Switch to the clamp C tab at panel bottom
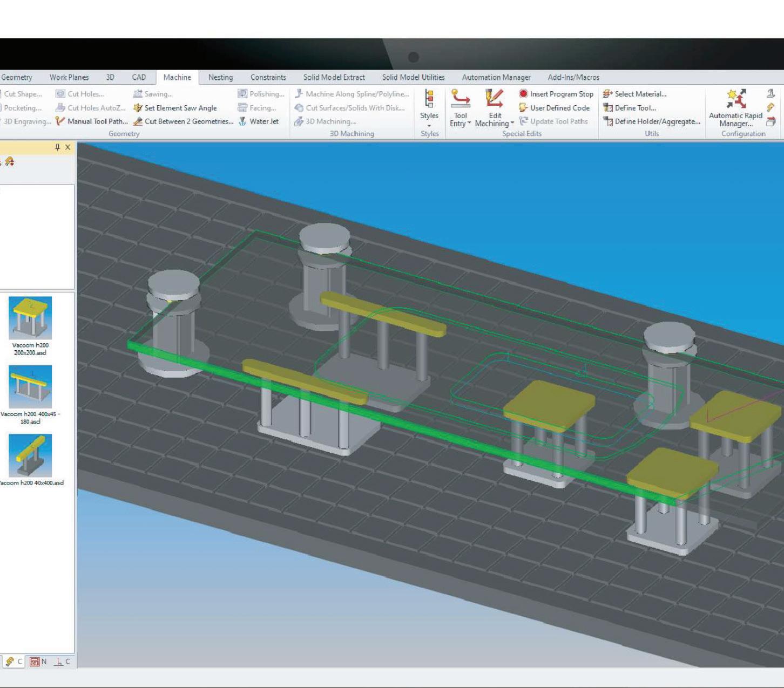 point(14,662)
